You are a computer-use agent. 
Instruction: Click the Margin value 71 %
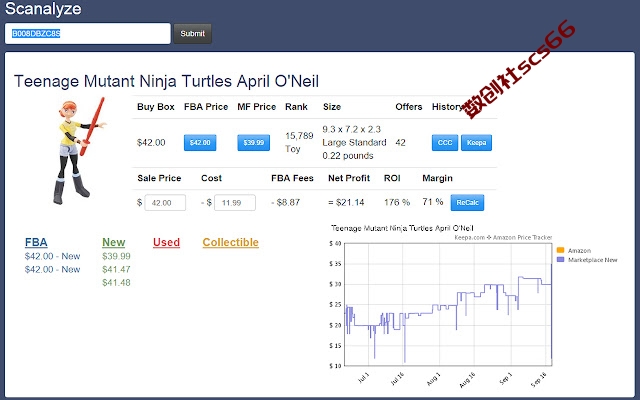433,202
